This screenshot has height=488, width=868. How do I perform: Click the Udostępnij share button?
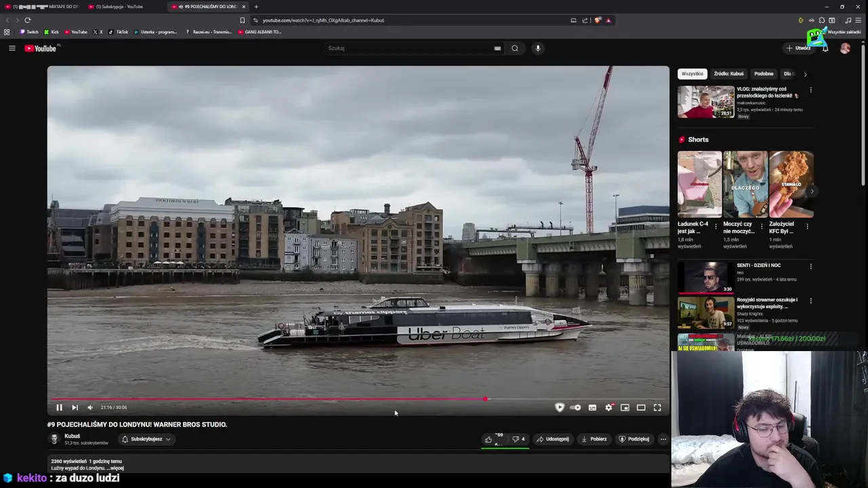(553, 439)
